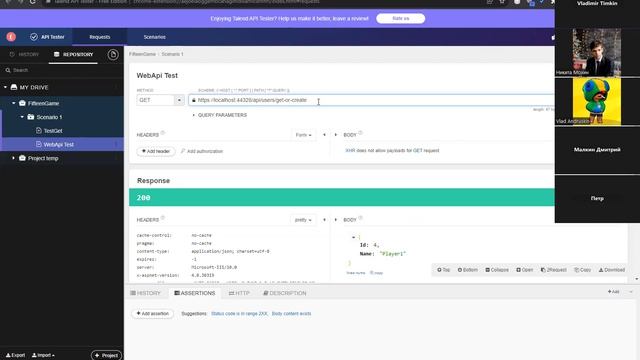Image resolution: width=640 pixels, height=360 pixels.
Task: Open the TestGet request
Action: 53,131
